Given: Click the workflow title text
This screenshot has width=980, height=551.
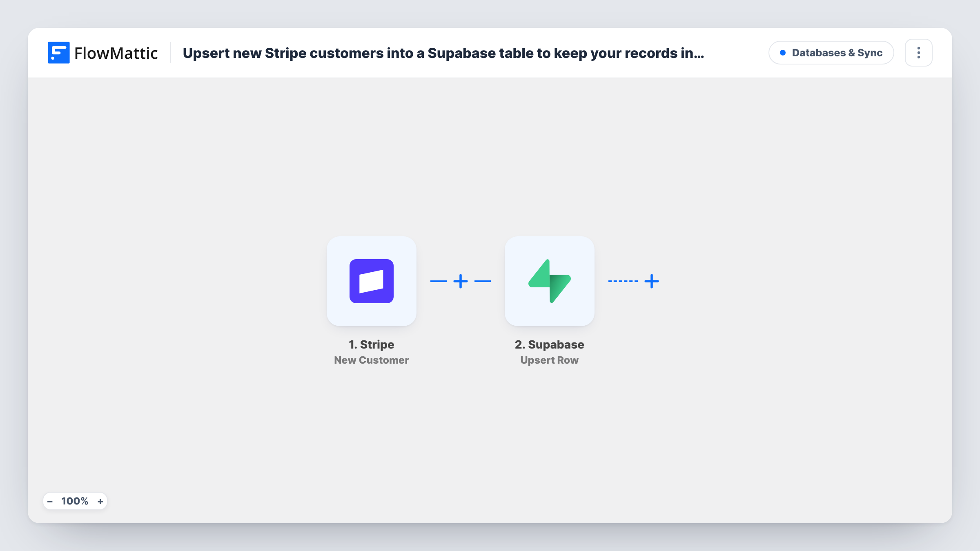Looking at the screenshot, I should coord(443,53).
